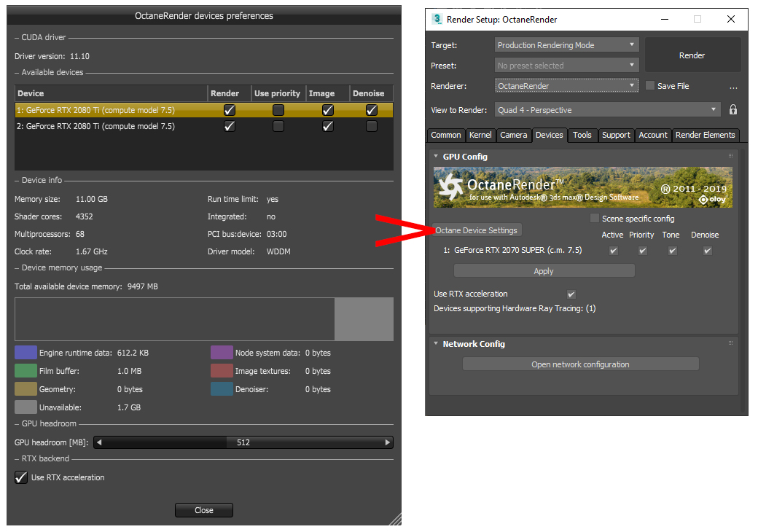Toggle Image checkbox for device 1
Viewport: 758px width, 532px height.
[328, 110]
